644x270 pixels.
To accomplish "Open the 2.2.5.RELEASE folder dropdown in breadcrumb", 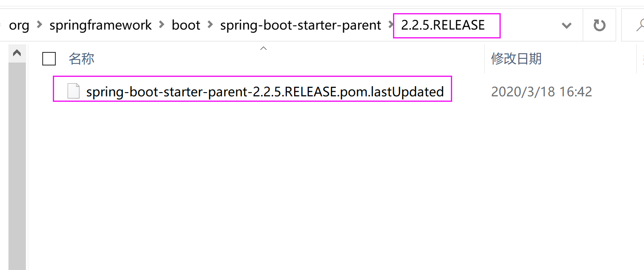I will pos(567,25).
